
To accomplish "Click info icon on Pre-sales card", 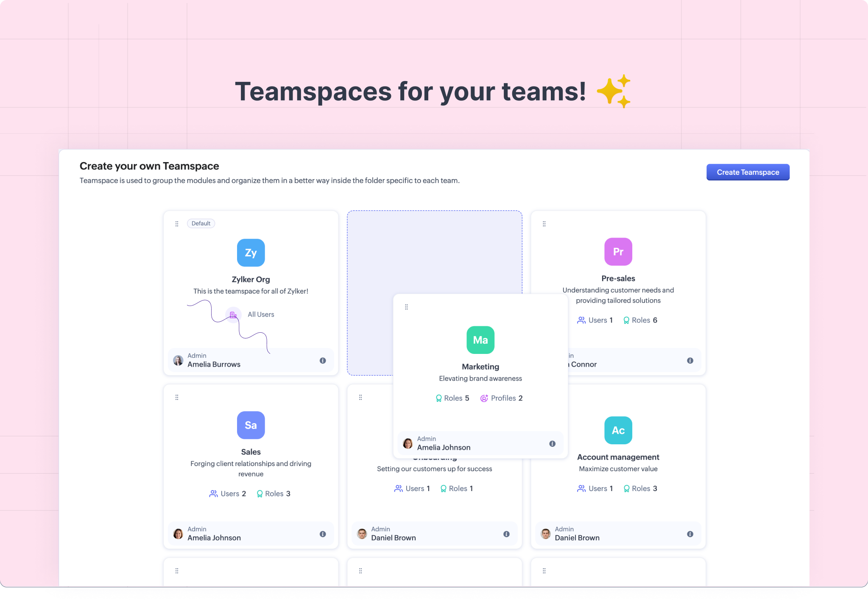I will tap(690, 361).
